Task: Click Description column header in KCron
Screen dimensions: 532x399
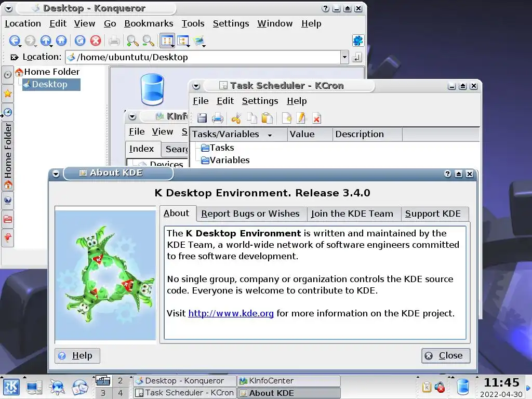Action: 367,135
